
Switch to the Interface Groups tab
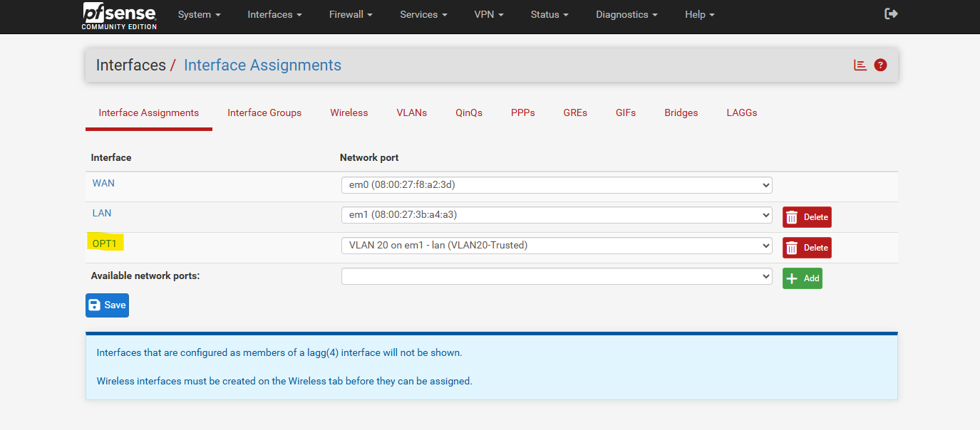click(264, 112)
